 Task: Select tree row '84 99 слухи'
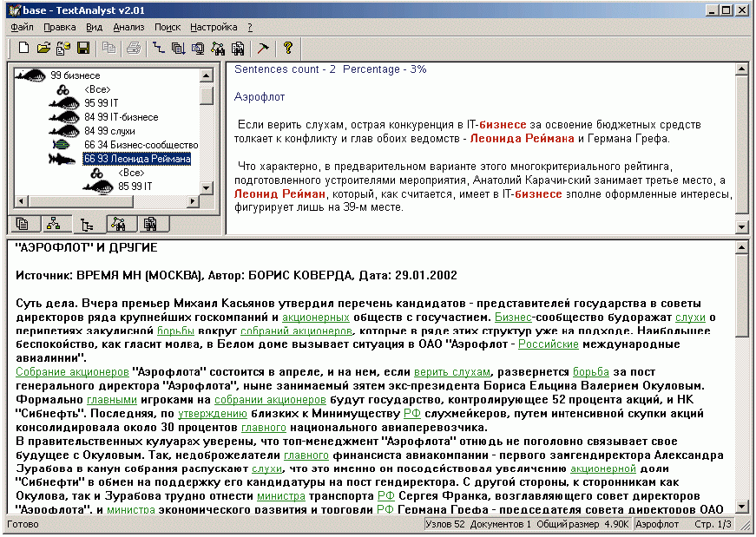pyautogui.click(x=109, y=131)
